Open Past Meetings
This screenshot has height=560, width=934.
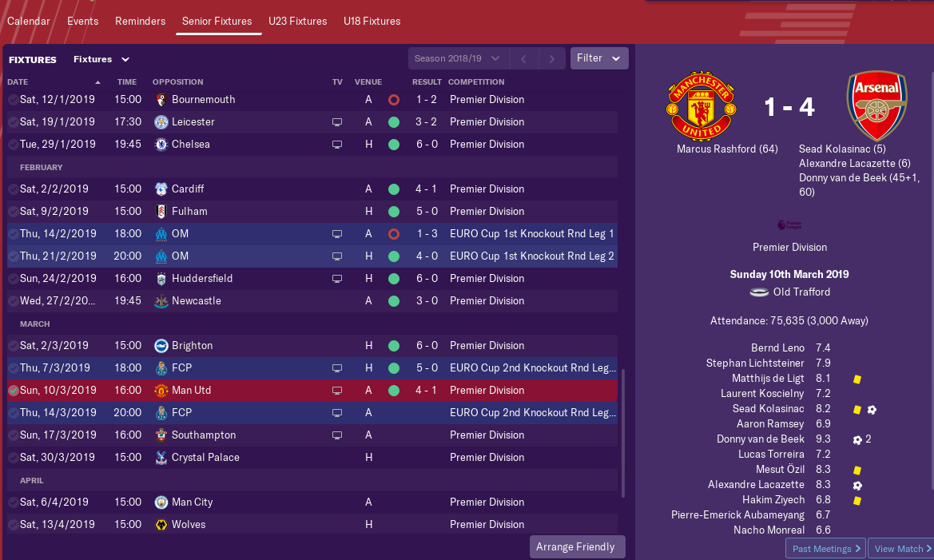[x=825, y=549]
